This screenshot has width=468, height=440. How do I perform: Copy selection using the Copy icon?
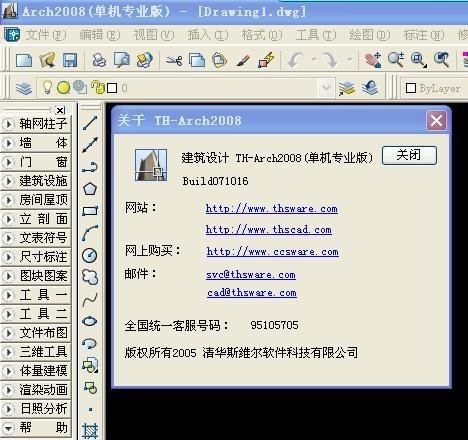[197, 60]
